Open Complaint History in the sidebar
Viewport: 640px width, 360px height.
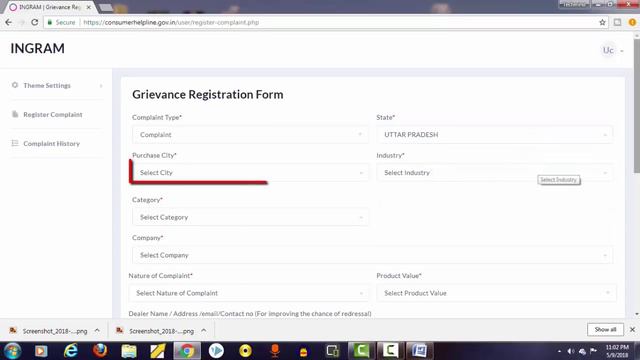tap(56, 144)
